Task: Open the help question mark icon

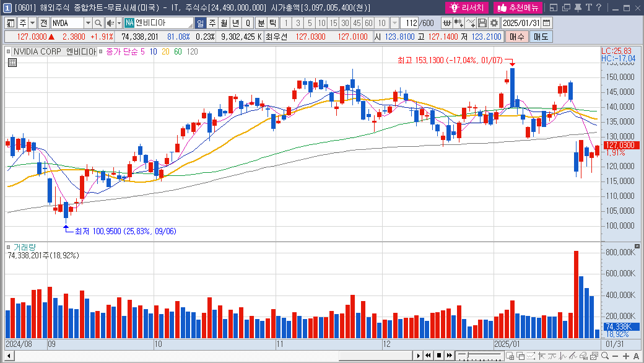Action: coord(599,7)
